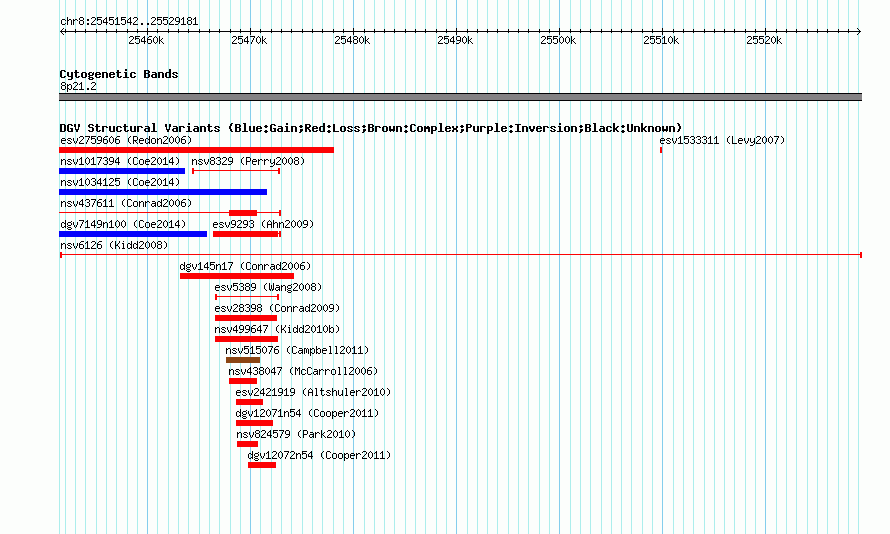Select the nsv1034125 blue gain bar
This screenshot has width=890, height=534.
pos(163,192)
